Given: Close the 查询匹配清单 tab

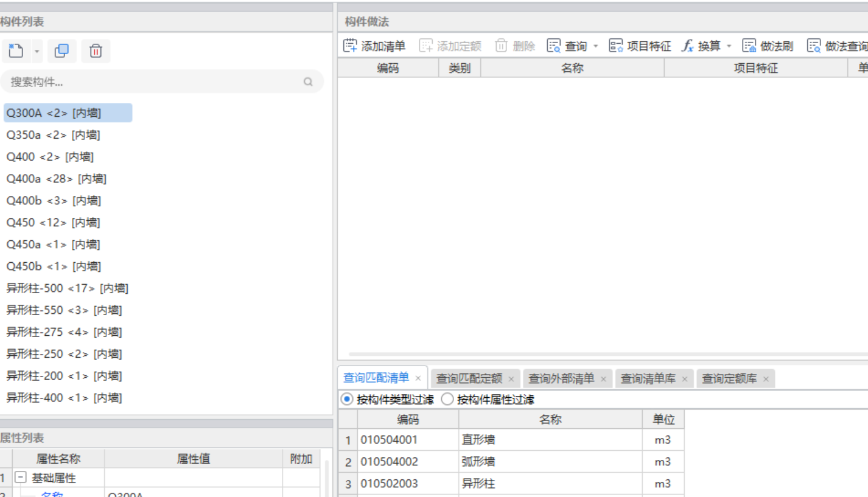Looking at the screenshot, I should click(x=418, y=378).
